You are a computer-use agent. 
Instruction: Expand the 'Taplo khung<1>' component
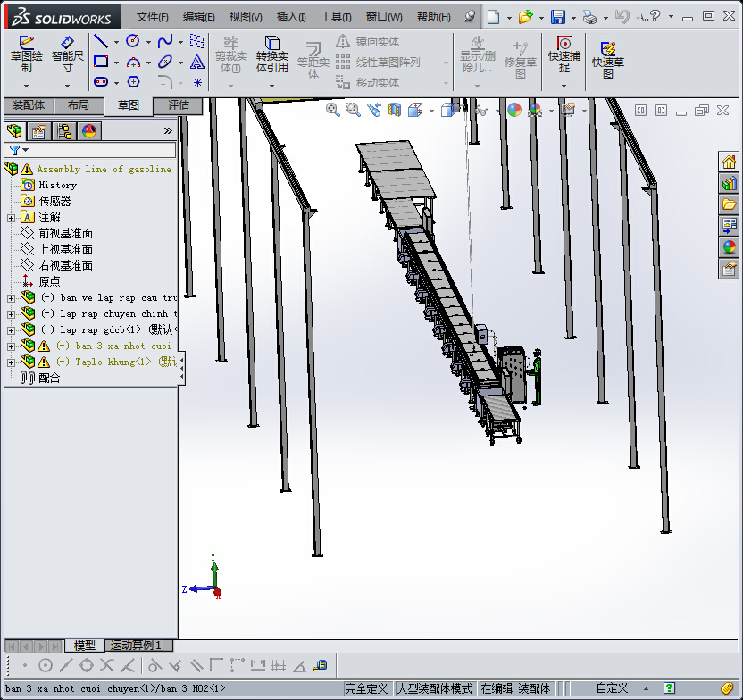point(11,362)
